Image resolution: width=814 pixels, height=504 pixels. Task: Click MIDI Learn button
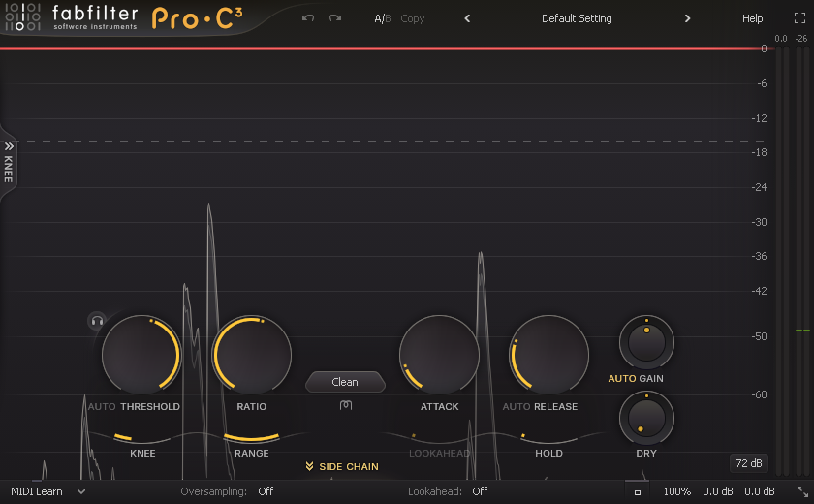coord(37,491)
